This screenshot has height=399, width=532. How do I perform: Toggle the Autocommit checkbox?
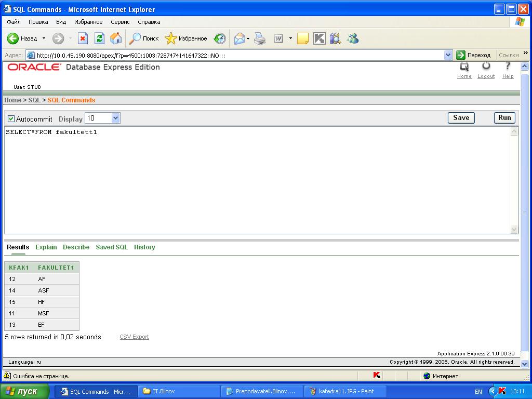pyautogui.click(x=11, y=119)
